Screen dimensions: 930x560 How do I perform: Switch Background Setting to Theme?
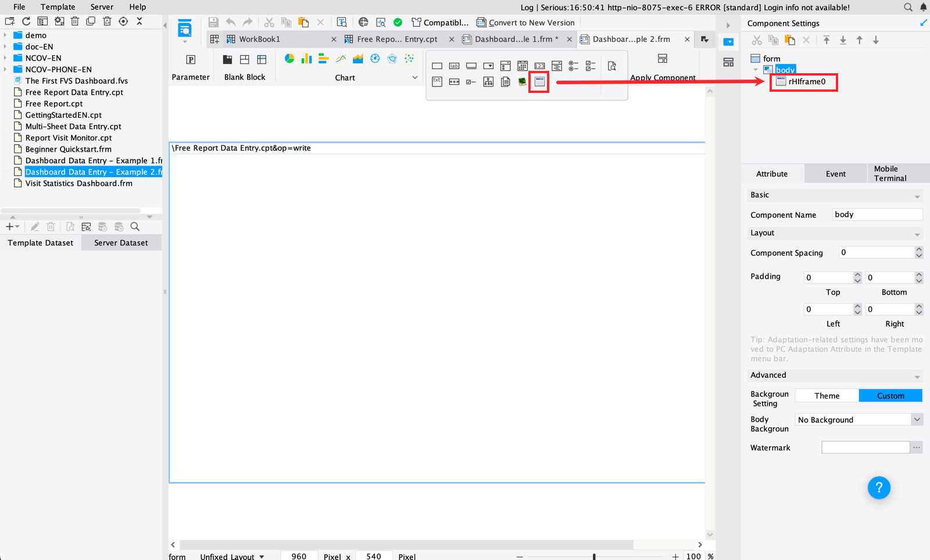(x=826, y=395)
